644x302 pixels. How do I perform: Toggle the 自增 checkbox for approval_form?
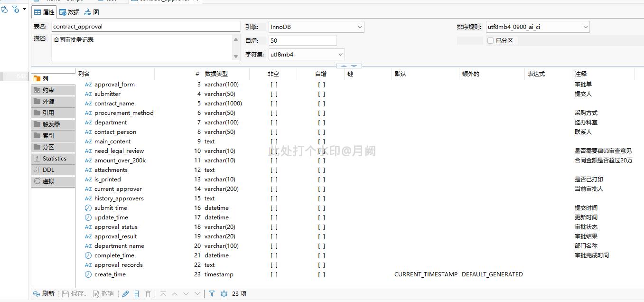pyautogui.click(x=321, y=85)
